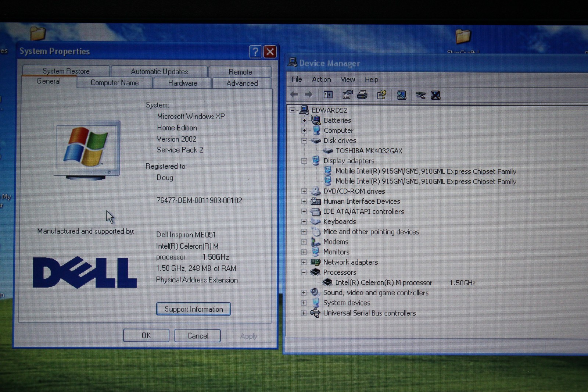Select the IDE ATA/ATAPI controllers icon
The image size is (588, 392).
(316, 211)
